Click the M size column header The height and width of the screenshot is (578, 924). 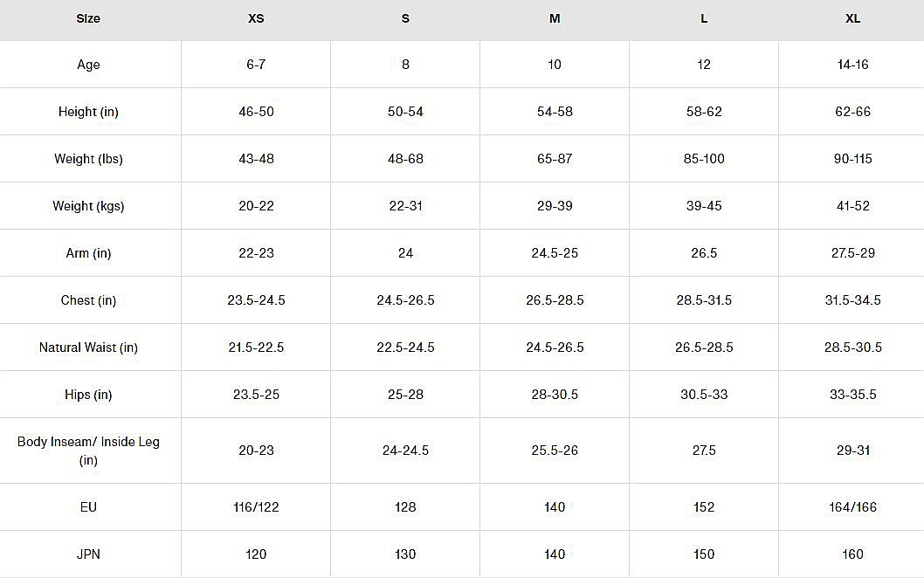(x=555, y=18)
